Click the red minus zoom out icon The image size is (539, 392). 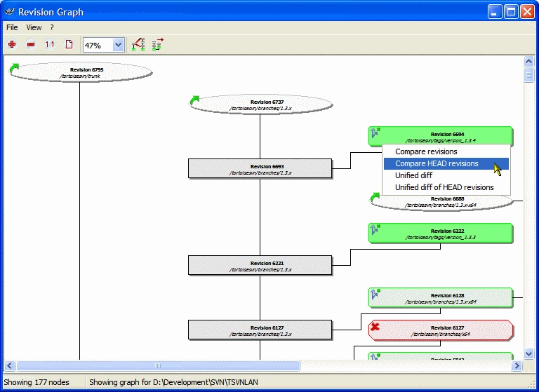click(31, 45)
